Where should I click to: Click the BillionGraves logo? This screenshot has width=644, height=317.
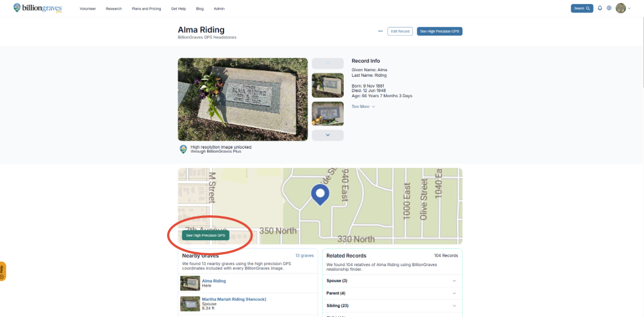37,8
